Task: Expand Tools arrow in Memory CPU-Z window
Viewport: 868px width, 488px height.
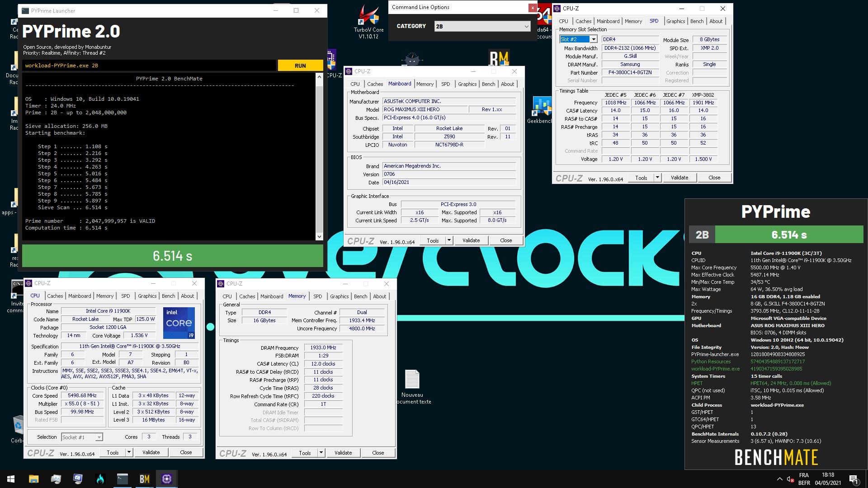Action: pos(321,453)
